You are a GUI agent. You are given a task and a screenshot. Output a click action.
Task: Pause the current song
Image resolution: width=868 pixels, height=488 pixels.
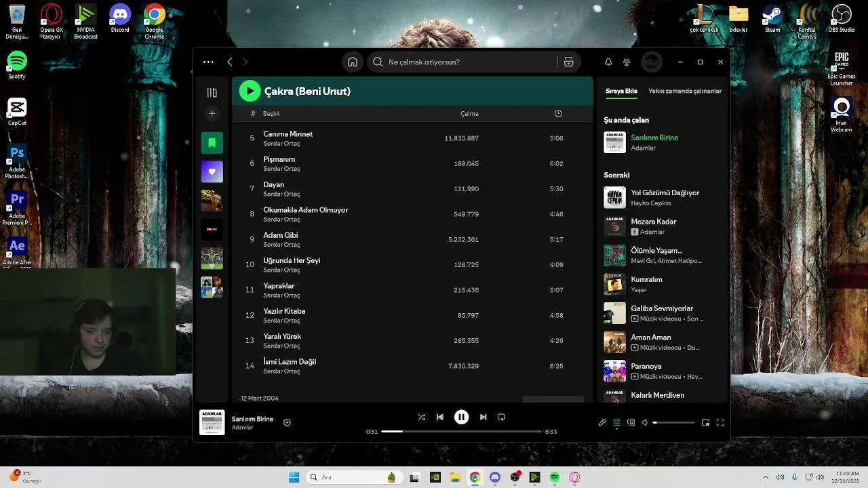coord(461,417)
